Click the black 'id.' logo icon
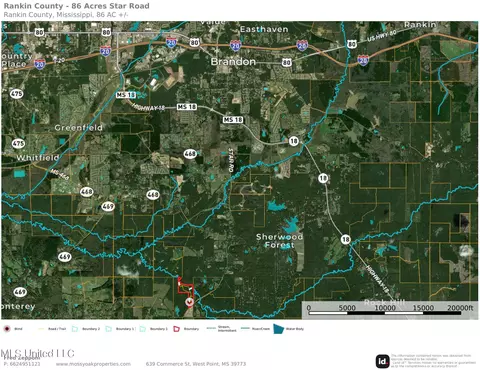This screenshot has width=480, height=370. (382, 361)
